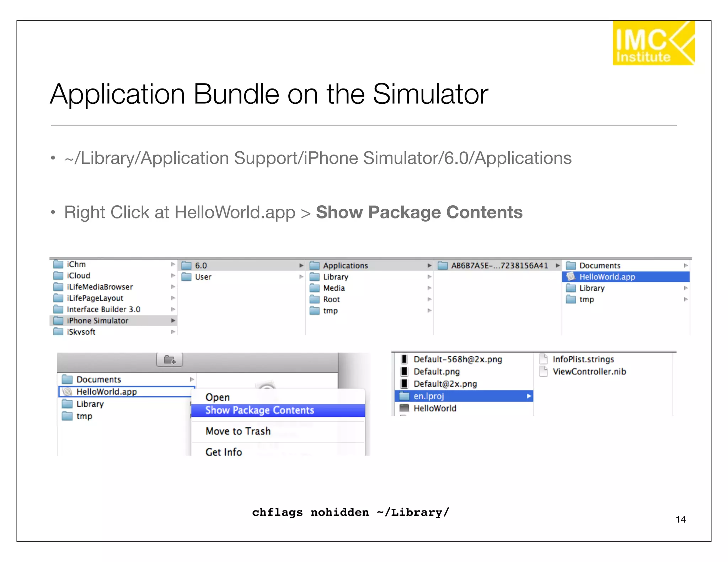Click the Application Bundle on the Simulator title
Image resolution: width=728 pixels, height=562 pixels.
point(269,94)
